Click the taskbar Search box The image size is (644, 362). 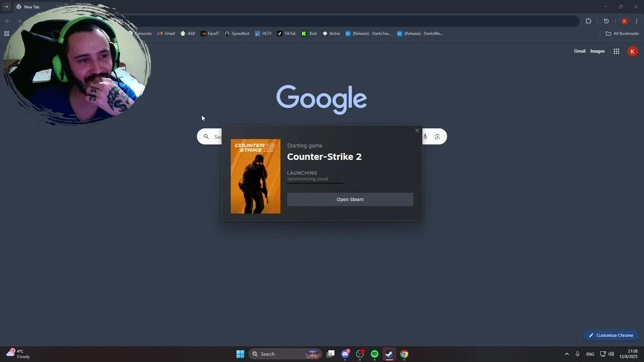pos(285,354)
